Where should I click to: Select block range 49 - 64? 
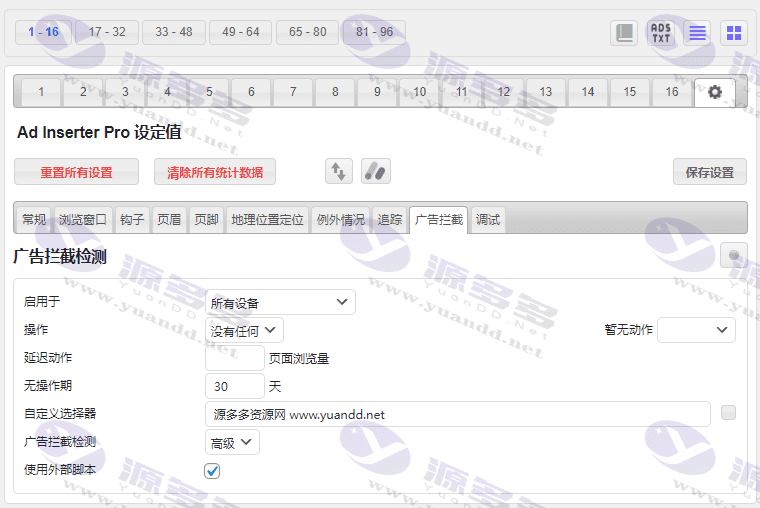[241, 32]
